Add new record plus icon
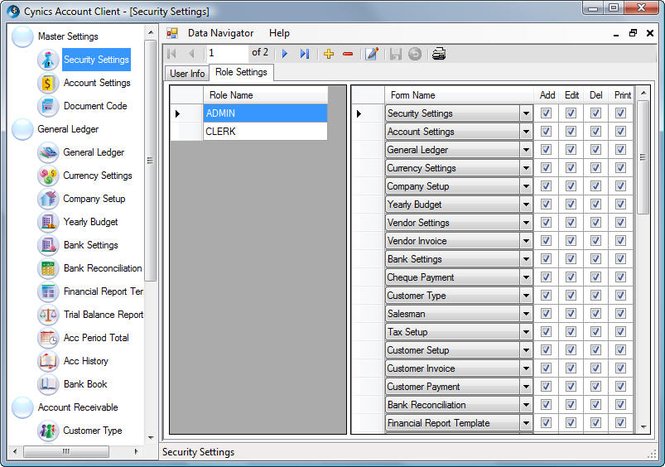Screen dimensions: 665x467 tap(329, 54)
